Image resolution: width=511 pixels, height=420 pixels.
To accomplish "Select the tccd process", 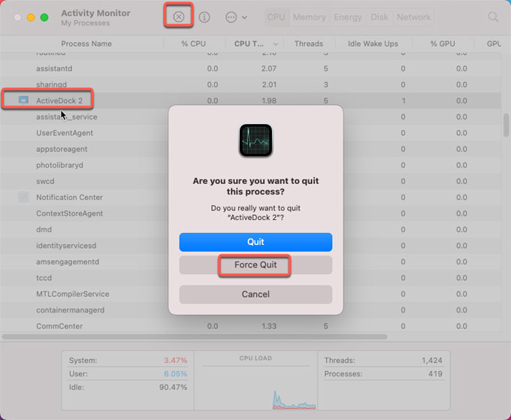I will tap(44, 277).
